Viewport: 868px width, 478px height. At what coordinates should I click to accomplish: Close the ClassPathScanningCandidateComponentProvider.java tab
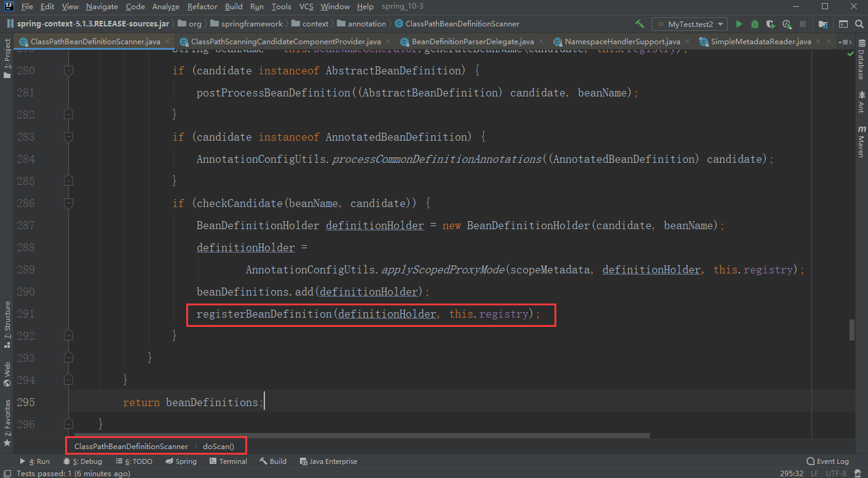pos(389,42)
